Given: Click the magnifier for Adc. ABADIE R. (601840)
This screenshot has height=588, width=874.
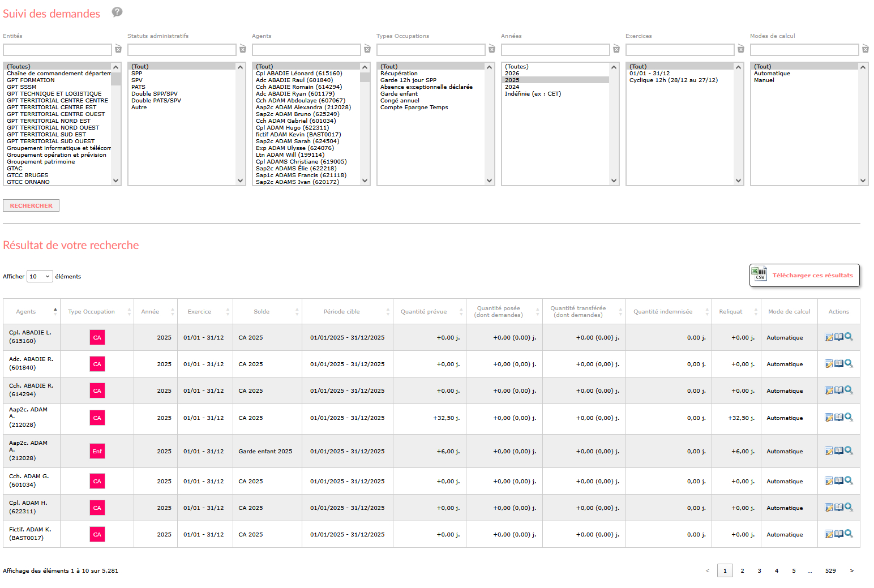Looking at the screenshot, I should point(849,364).
